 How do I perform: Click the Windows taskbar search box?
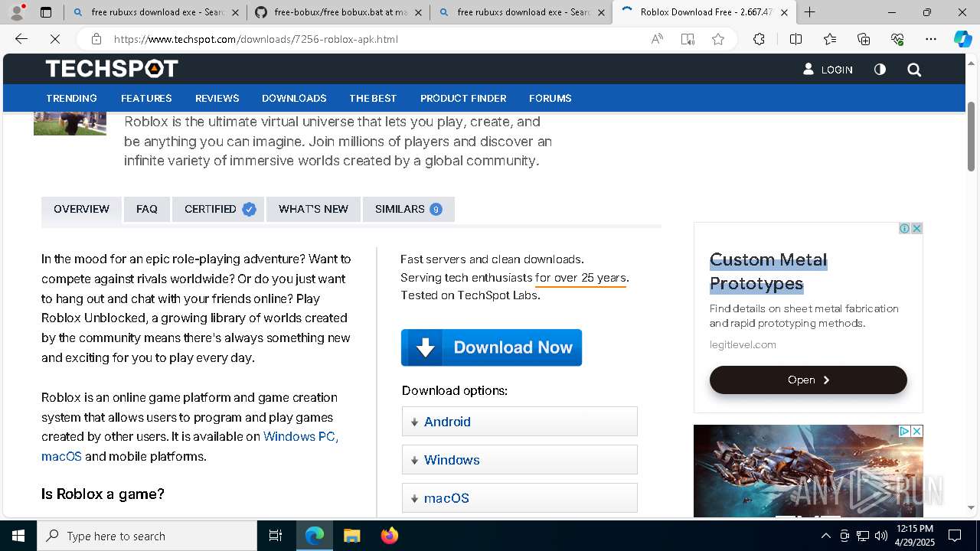pyautogui.click(x=148, y=536)
